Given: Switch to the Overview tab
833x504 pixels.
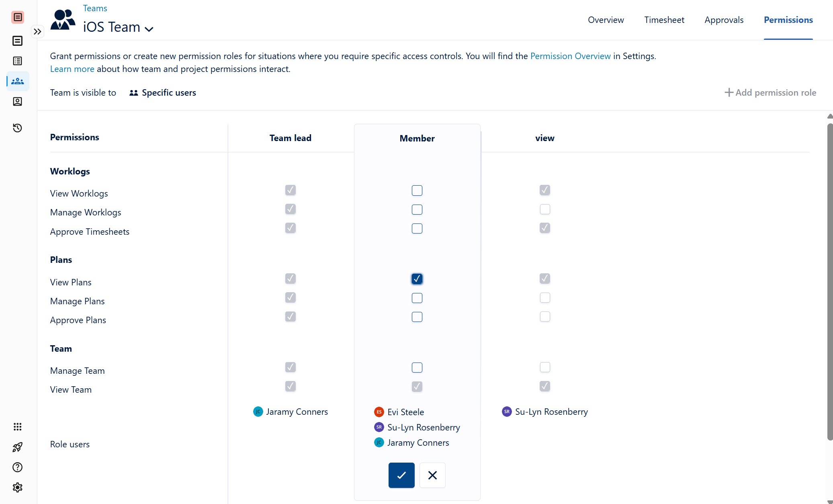Looking at the screenshot, I should tap(606, 20).
